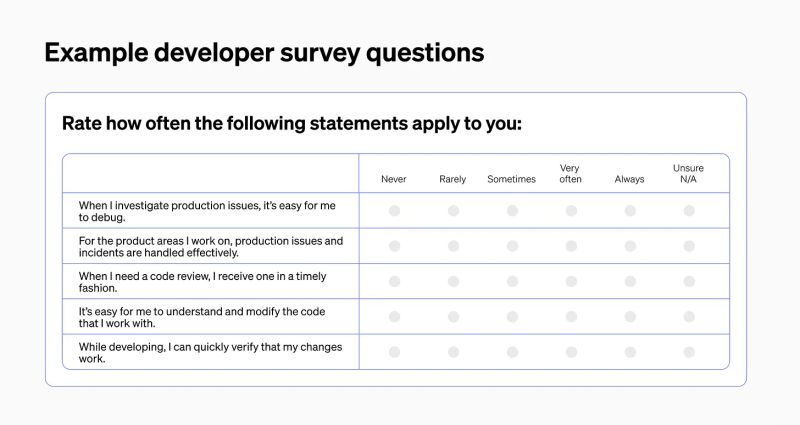Choose Always for timely code review
800x425 pixels.
[630, 281]
